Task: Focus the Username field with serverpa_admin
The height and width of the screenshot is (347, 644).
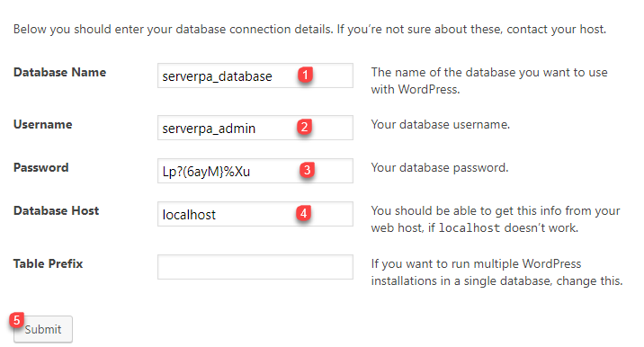Action: tap(255, 128)
